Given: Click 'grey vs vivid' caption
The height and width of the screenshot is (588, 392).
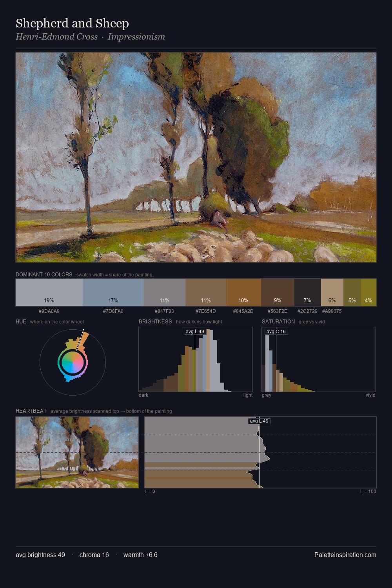Looking at the screenshot, I should [312, 322].
